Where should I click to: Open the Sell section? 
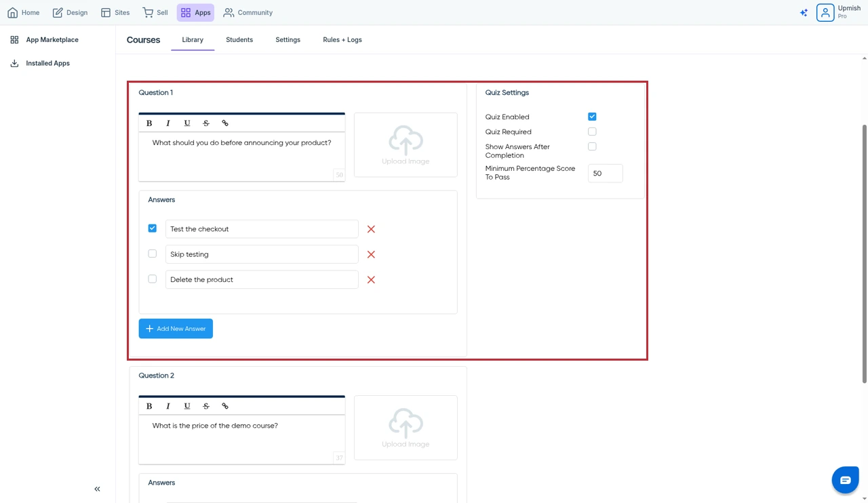tap(155, 12)
